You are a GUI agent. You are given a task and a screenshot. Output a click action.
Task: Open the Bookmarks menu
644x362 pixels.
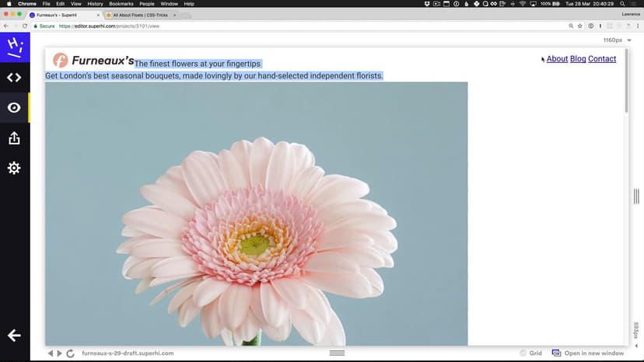(121, 4)
